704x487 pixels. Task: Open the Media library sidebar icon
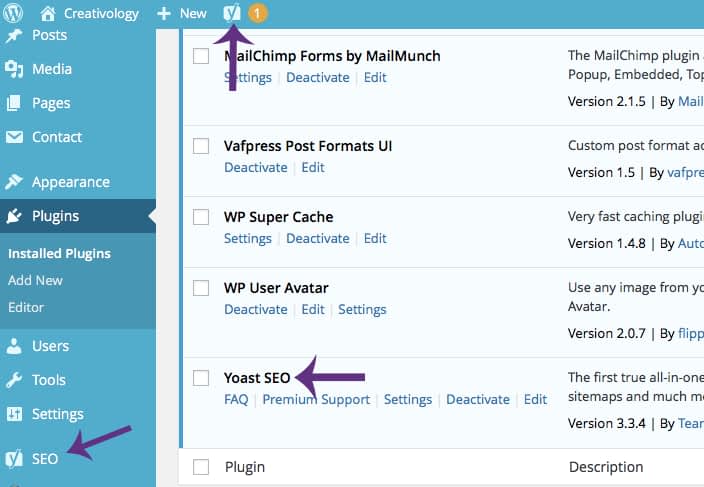pos(14,69)
